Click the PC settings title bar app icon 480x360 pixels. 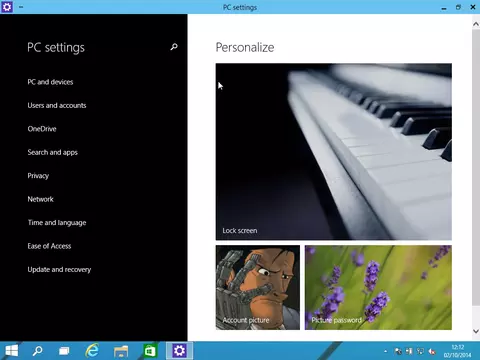point(7,7)
